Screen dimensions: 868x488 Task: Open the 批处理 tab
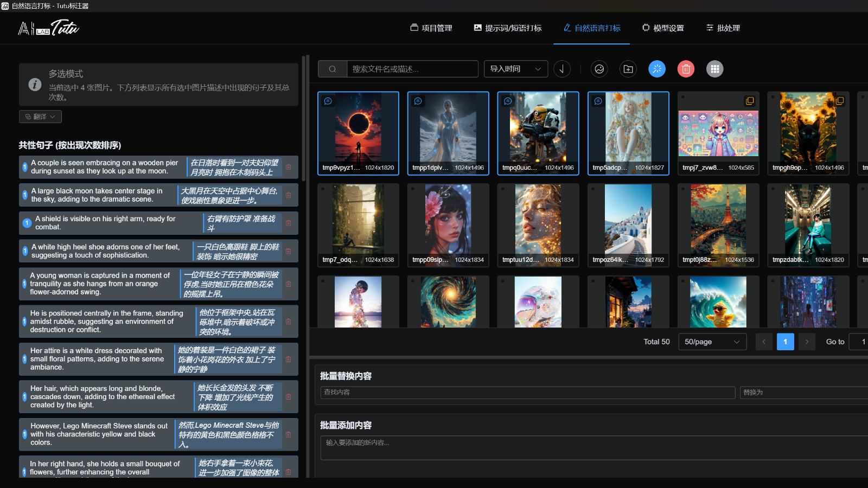[723, 28]
